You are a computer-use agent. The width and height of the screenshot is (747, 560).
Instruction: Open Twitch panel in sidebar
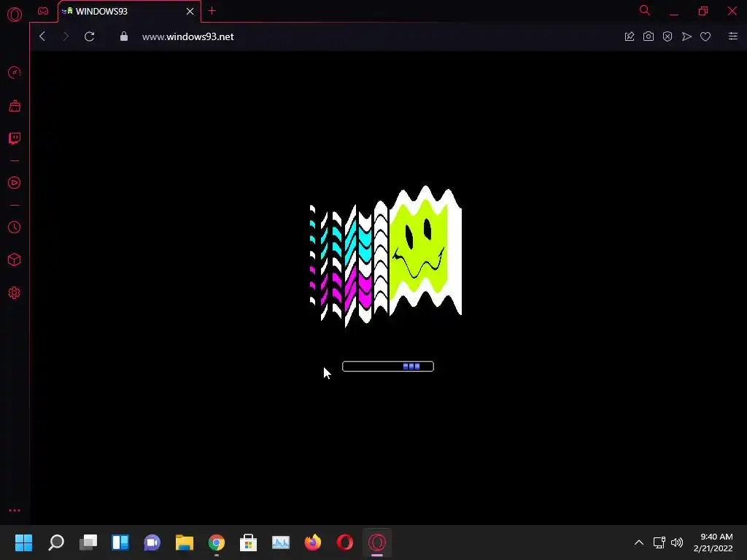[15, 139]
